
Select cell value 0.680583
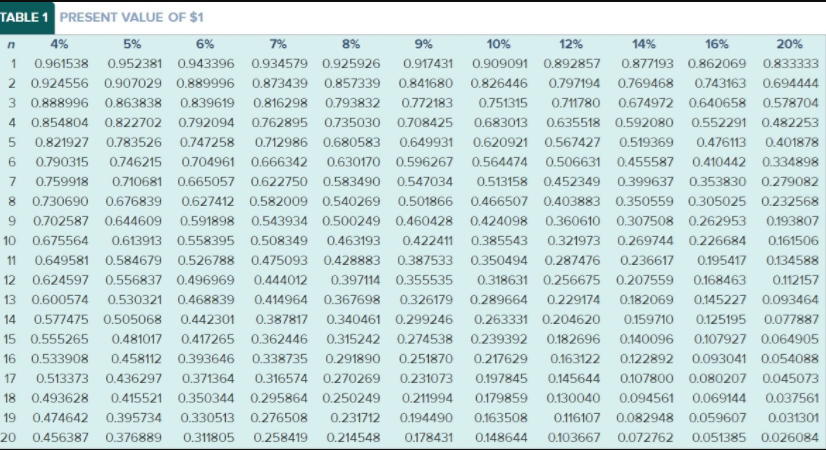(x=351, y=142)
